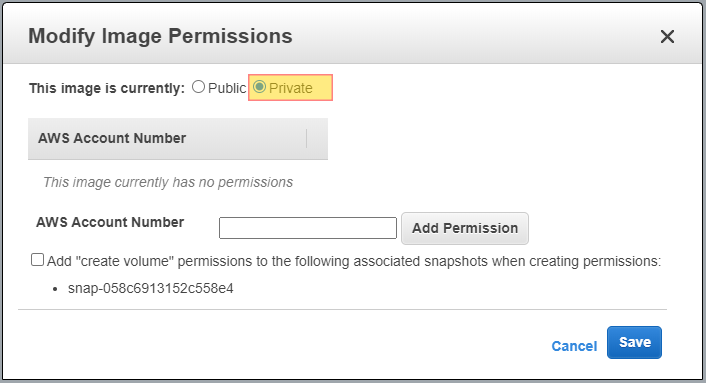Click the snap-058c6913152c558e4 snapshot entry
706x383 pixels.
tap(150, 288)
